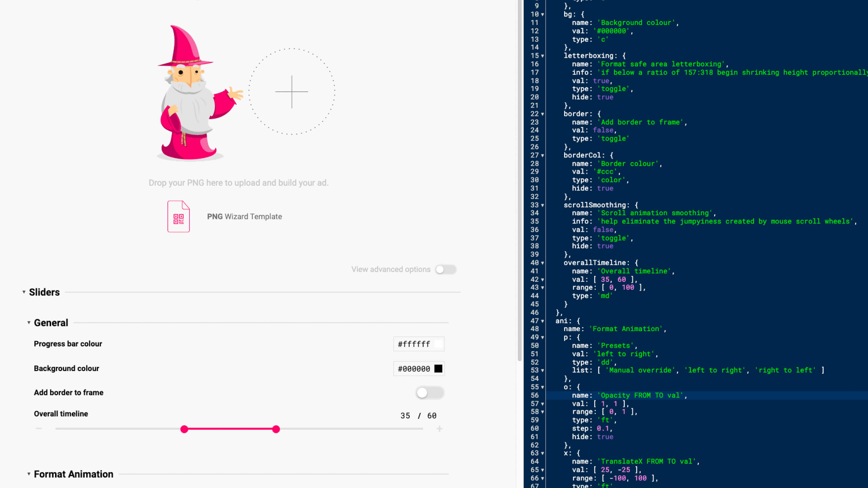Toggle View advanced options switch
Screen dimensions: 868x488
click(445, 270)
